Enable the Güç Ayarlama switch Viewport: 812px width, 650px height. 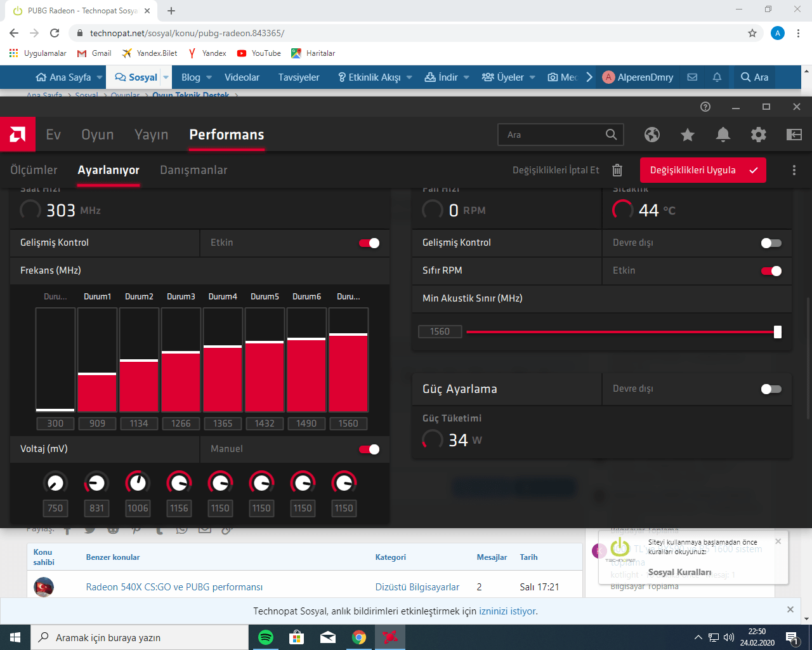click(x=771, y=389)
